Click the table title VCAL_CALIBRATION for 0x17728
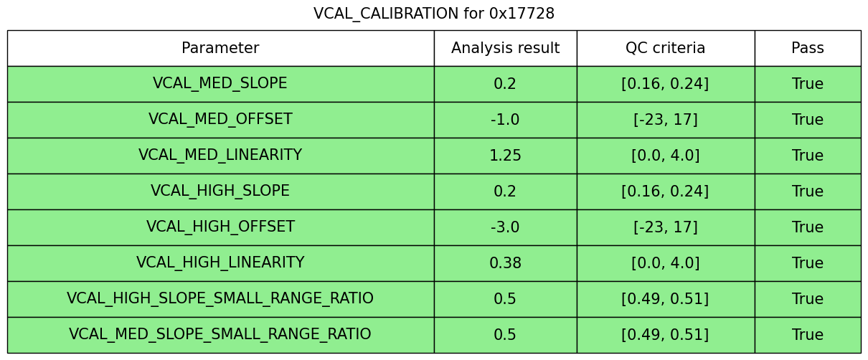The height and width of the screenshot is (360, 868). (x=434, y=14)
